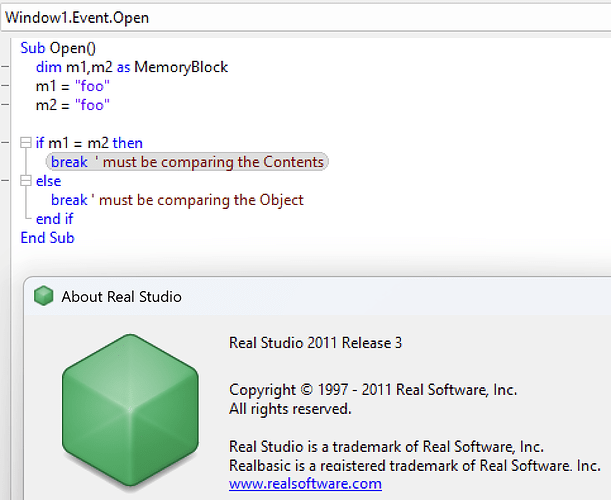Click the 'About Real Studio' dialog title
611x500 pixels.
click(121, 296)
